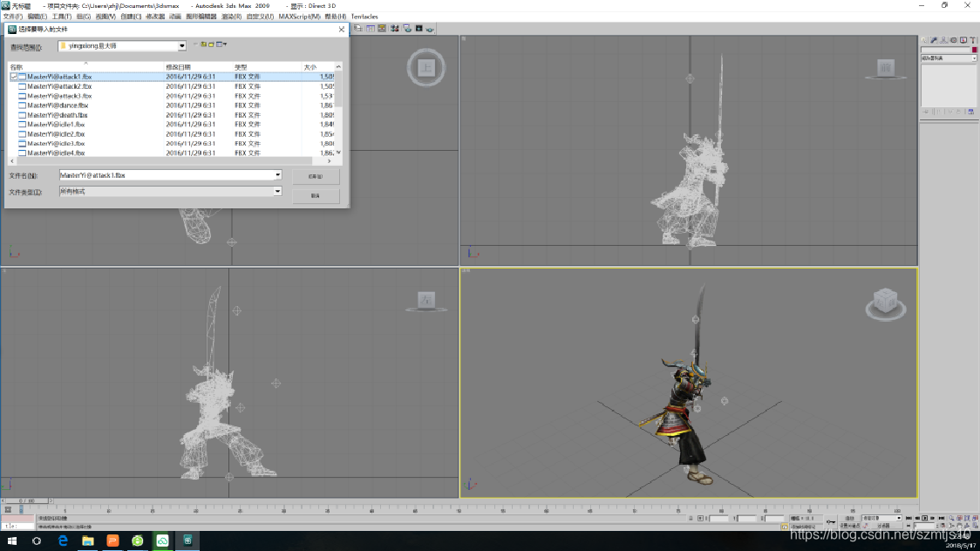
Task: Open the File menu
Action: (12, 17)
